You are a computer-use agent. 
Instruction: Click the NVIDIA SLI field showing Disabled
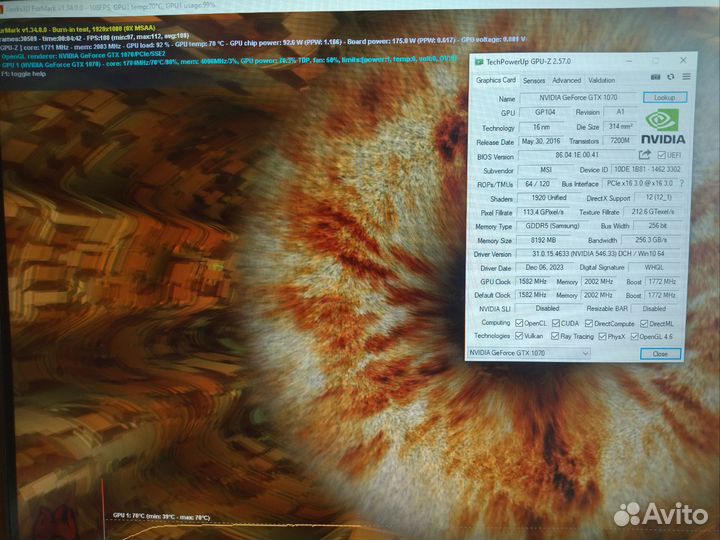click(x=547, y=308)
